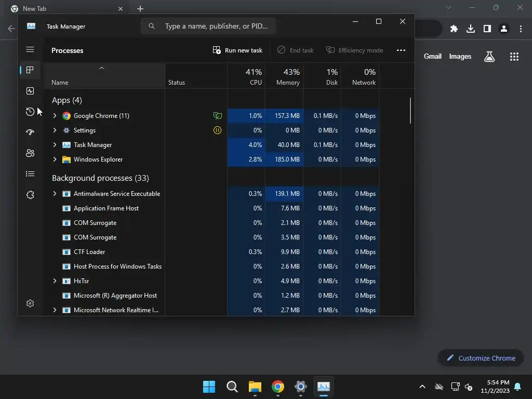532x399 pixels.
Task: Click the process list vertical scrollbar
Action: [x=410, y=111]
